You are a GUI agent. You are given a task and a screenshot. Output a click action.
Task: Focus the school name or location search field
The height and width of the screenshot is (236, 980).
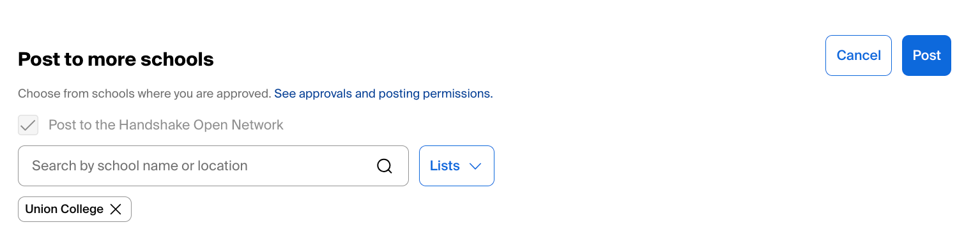click(213, 166)
